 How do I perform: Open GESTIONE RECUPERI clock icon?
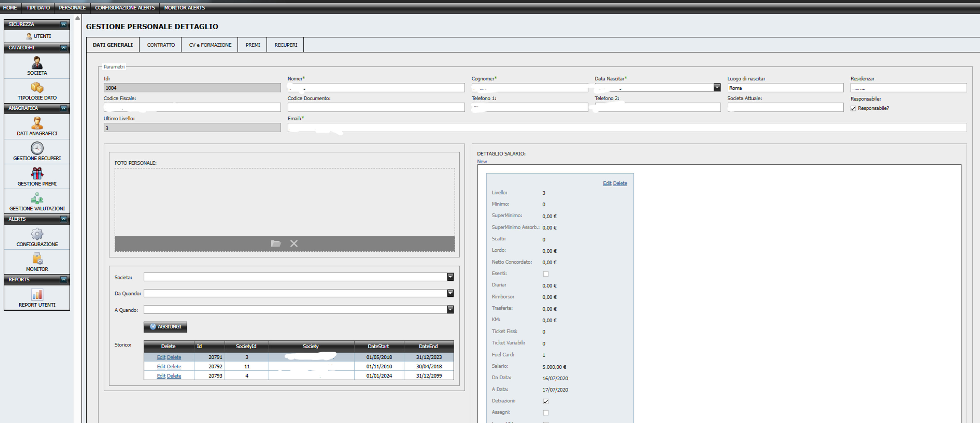[37, 148]
